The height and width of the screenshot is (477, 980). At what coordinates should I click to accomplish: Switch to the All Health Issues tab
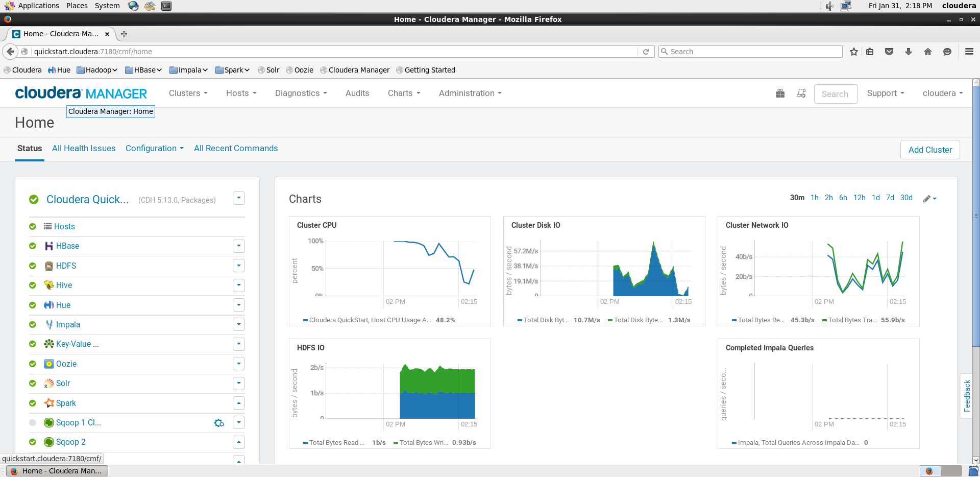click(x=83, y=148)
